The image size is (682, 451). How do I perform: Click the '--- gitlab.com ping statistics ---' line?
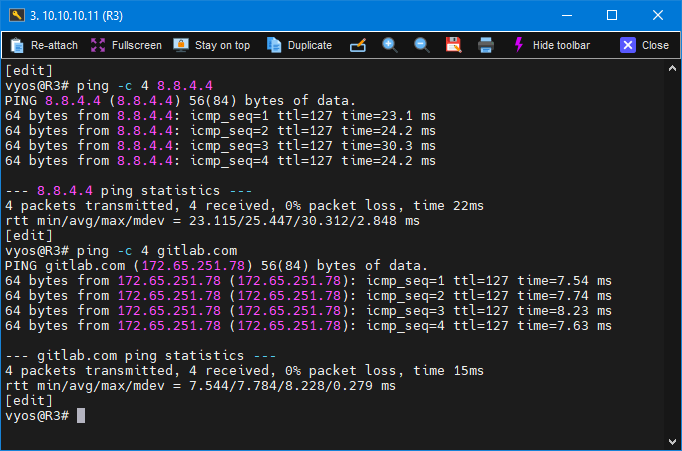pos(141,356)
